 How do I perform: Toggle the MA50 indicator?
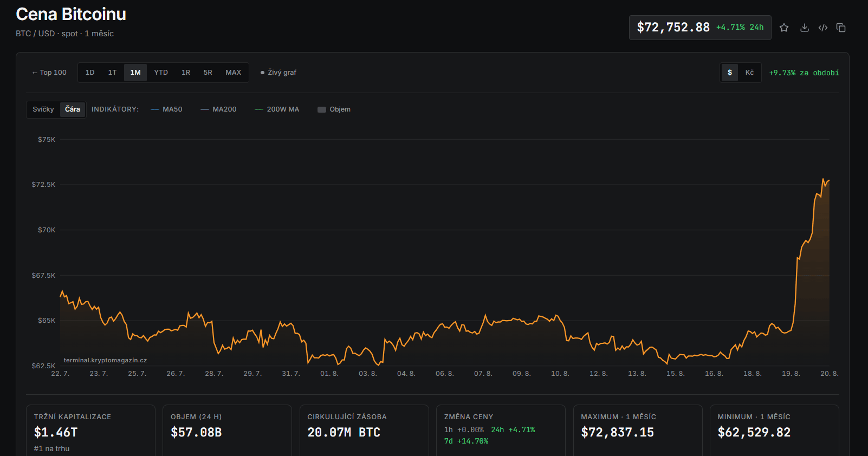(x=166, y=109)
